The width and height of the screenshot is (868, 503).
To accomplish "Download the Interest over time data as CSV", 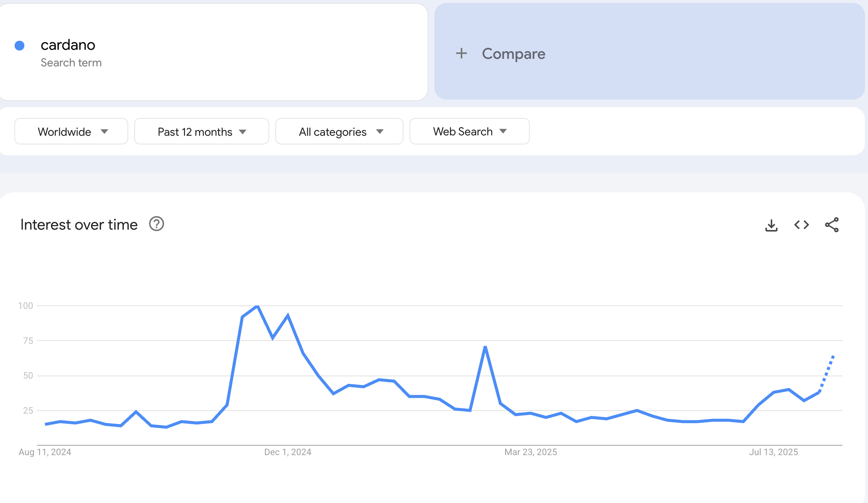I will (771, 224).
